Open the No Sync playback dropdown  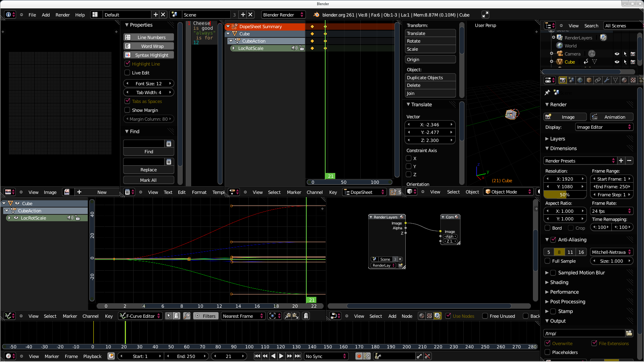click(326, 356)
